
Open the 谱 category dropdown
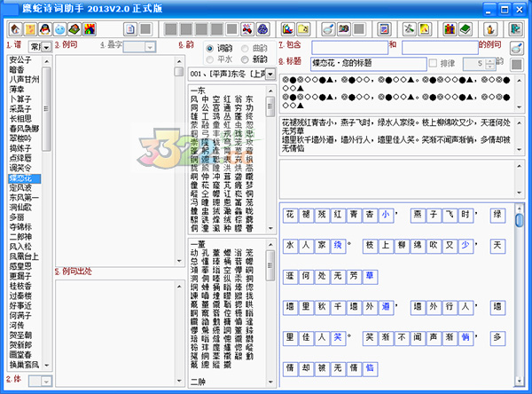coord(47,47)
